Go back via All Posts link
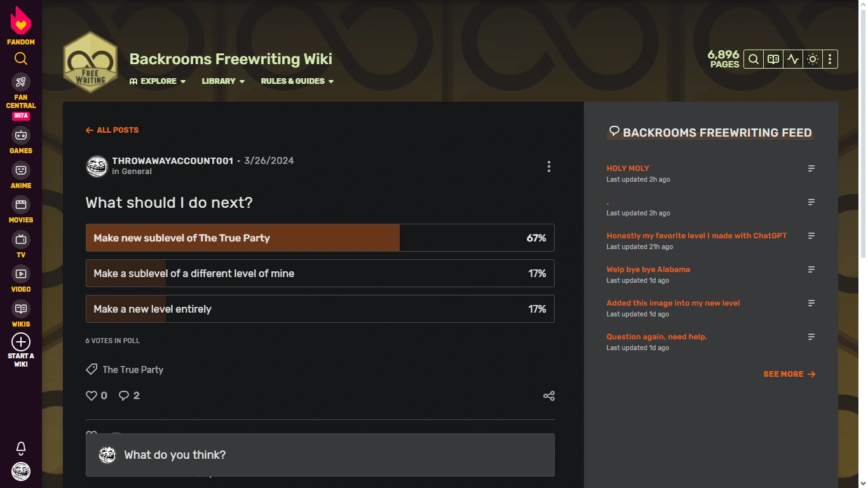The image size is (868, 488). click(x=112, y=130)
